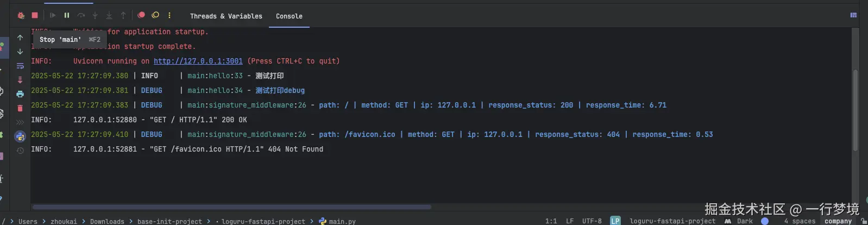
Task: Pause the running program
Action: coord(67,15)
